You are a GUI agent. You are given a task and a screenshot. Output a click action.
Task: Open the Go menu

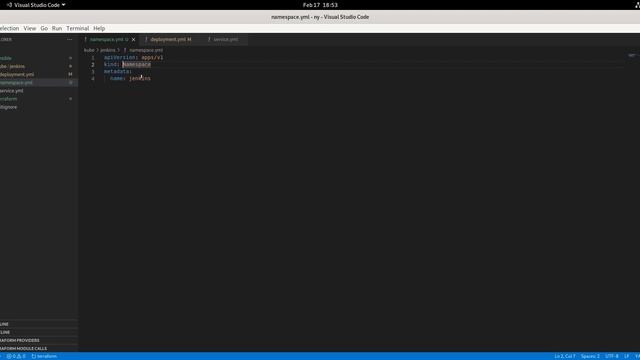coord(44,28)
